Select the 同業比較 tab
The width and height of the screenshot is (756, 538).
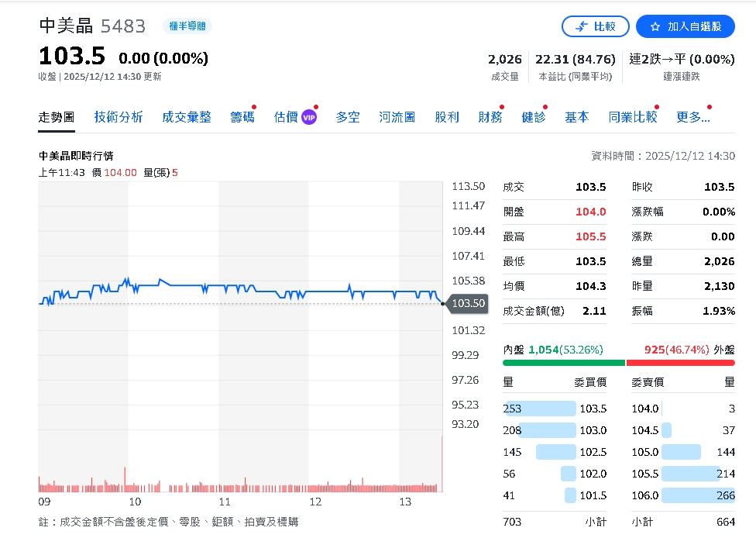point(632,116)
